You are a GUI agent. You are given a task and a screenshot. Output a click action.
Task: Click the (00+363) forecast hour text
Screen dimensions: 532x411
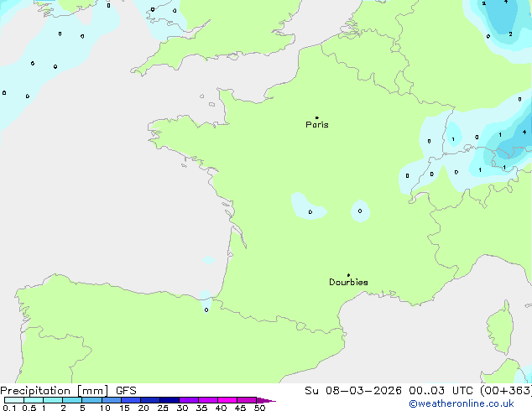click(x=506, y=391)
